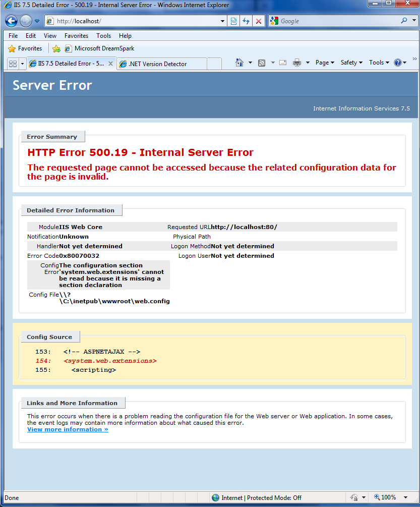Expand the Home button dropdown arrow
This screenshot has height=507, width=420.
click(250, 63)
